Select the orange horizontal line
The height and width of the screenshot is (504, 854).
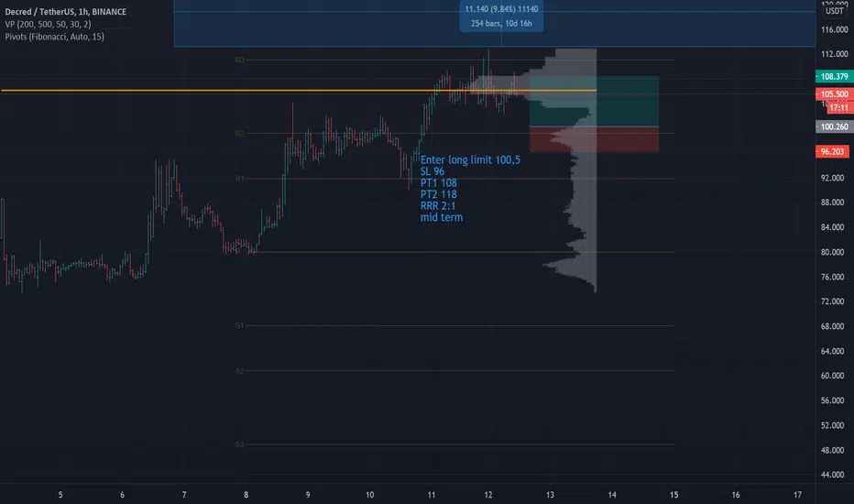[299, 91]
